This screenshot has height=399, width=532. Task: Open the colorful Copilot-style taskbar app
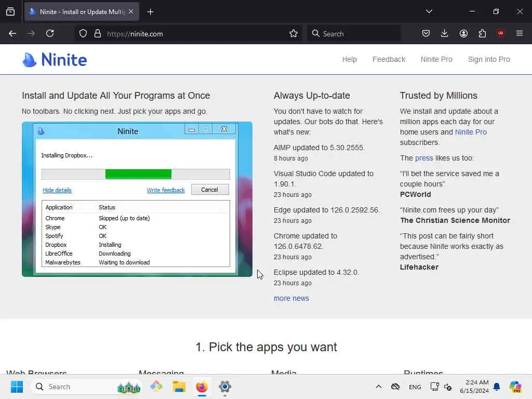click(156, 387)
